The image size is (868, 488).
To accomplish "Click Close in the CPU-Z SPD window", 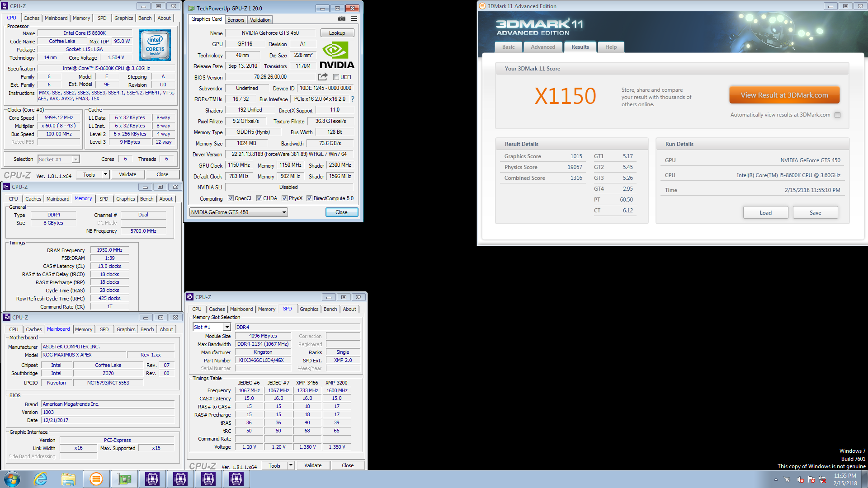I will 348,465.
